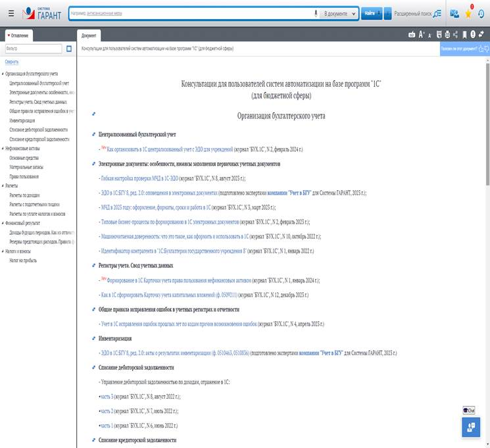Open link МЧД в 2023 году: оформление, форматы

click(156, 207)
